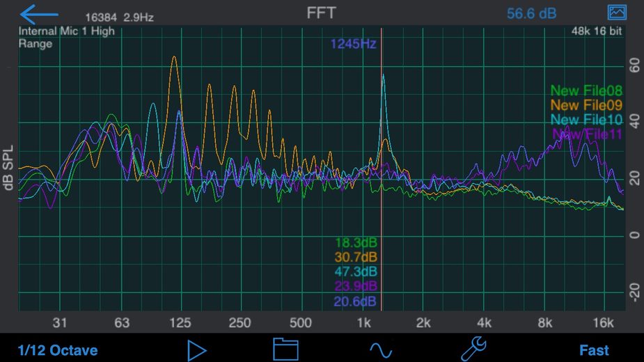This screenshot has height=362, width=644.
Task: Open saved files folder icon
Action: pos(285,349)
